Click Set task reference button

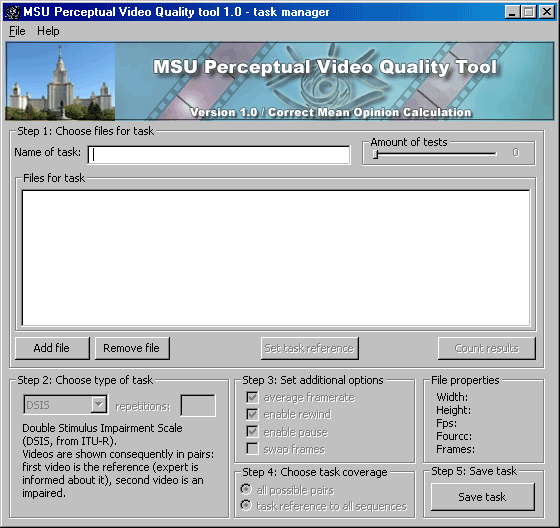click(310, 348)
